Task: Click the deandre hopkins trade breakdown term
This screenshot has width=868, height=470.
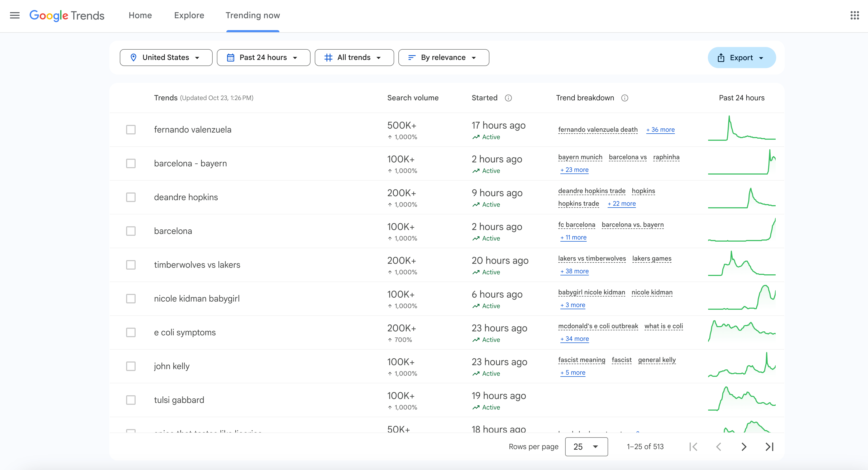Action: (x=592, y=191)
